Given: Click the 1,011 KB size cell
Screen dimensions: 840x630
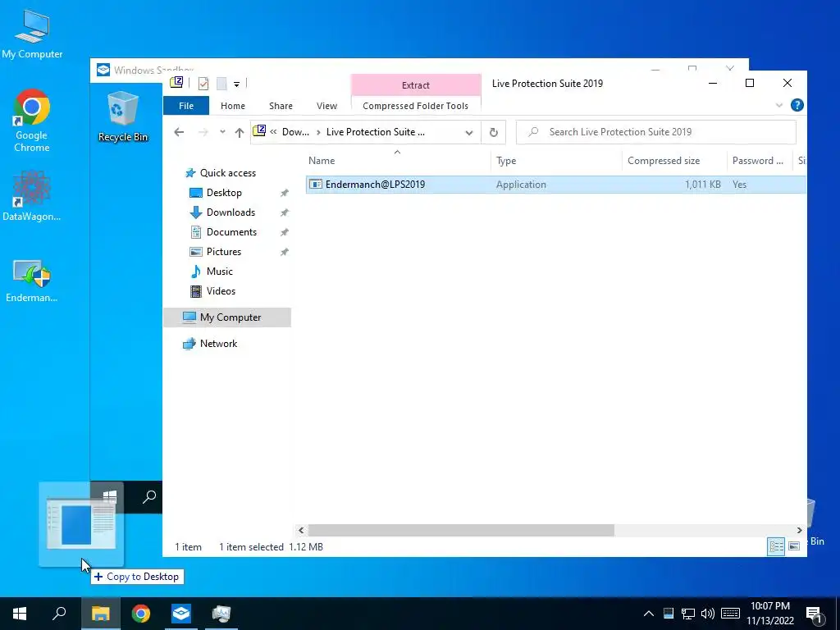Looking at the screenshot, I should [702, 185].
